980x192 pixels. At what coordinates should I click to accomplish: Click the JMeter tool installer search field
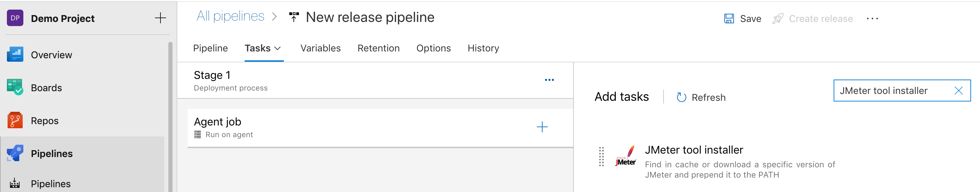coord(890,91)
